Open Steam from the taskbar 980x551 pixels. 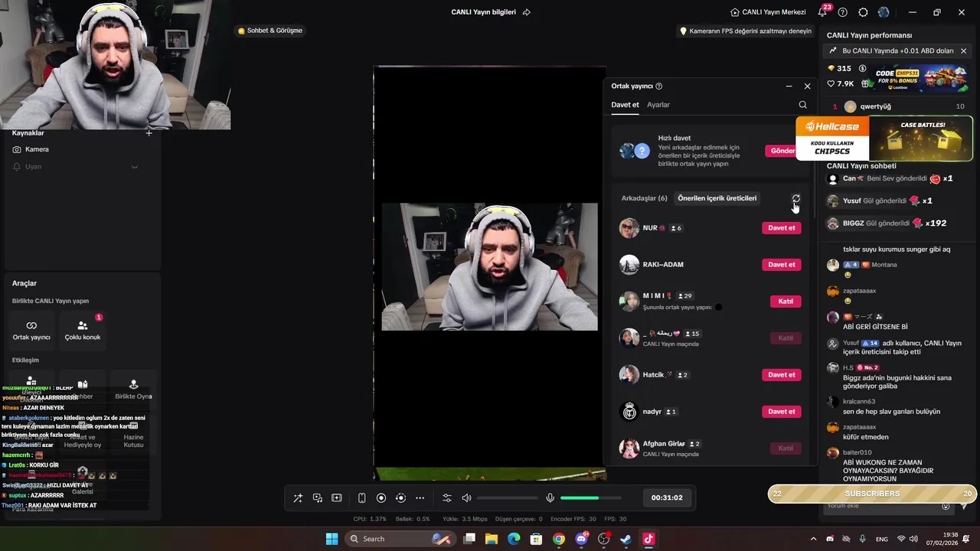[626, 539]
